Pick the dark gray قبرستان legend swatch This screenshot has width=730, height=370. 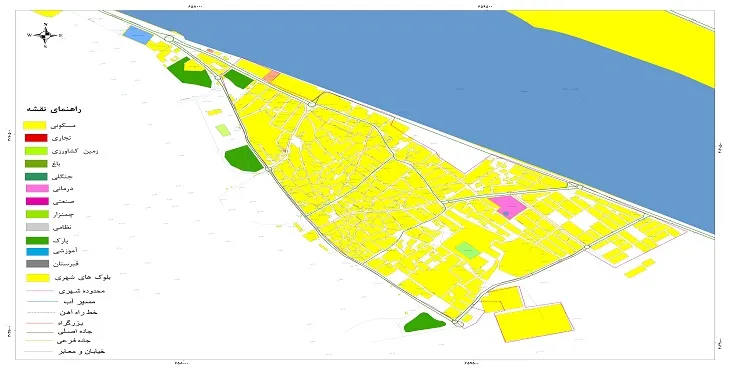37,264
